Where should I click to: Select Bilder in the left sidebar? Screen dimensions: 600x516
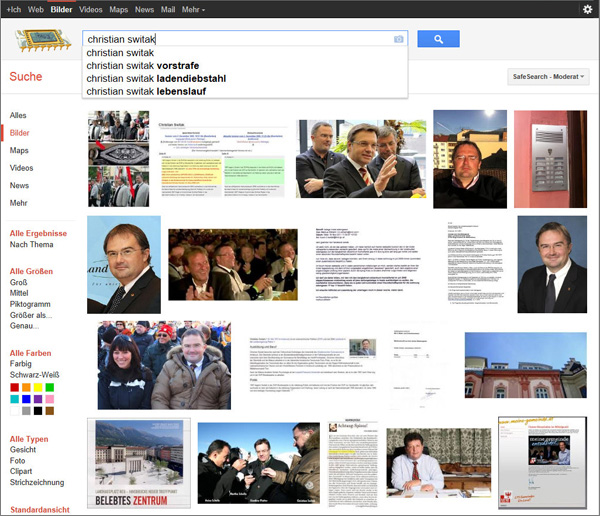click(20, 133)
